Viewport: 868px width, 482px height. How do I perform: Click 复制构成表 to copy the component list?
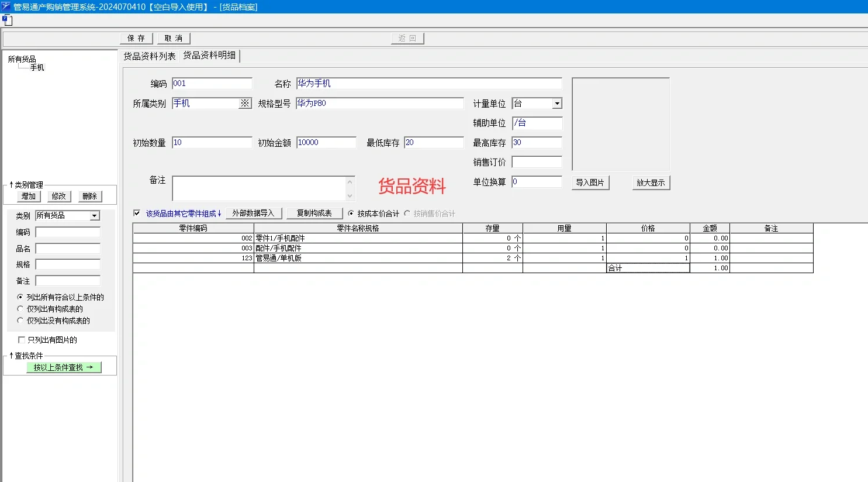314,213
